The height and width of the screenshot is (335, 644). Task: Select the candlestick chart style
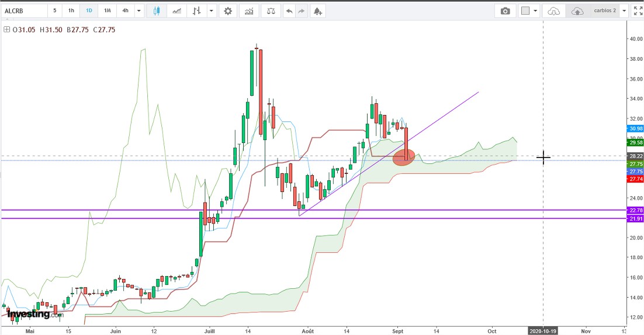[156, 11]
